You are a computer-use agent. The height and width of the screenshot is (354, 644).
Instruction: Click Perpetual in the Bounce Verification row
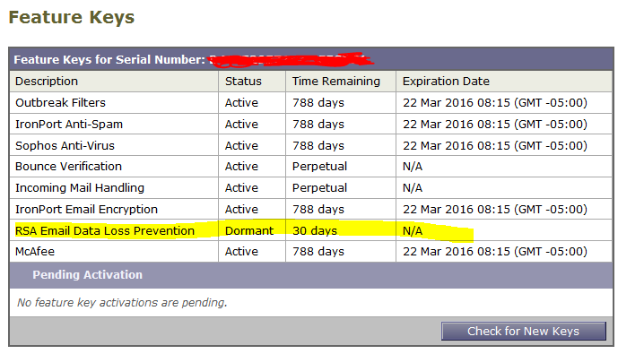pos(319,167)
